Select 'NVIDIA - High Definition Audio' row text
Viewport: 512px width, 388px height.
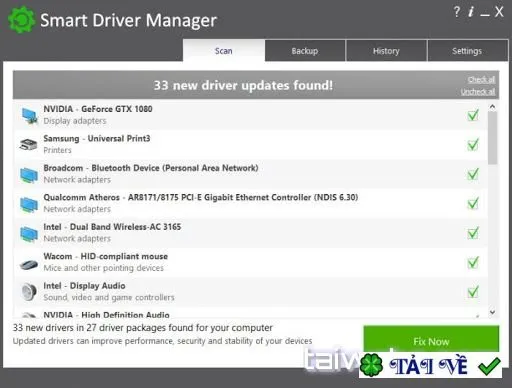coord(106,315)
